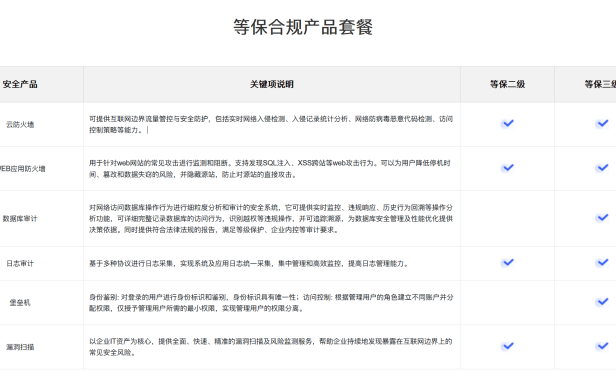Viewport: 616px width, 380px height.
Task: Click the 云防火墙 description text
Action: pos(271,124)
